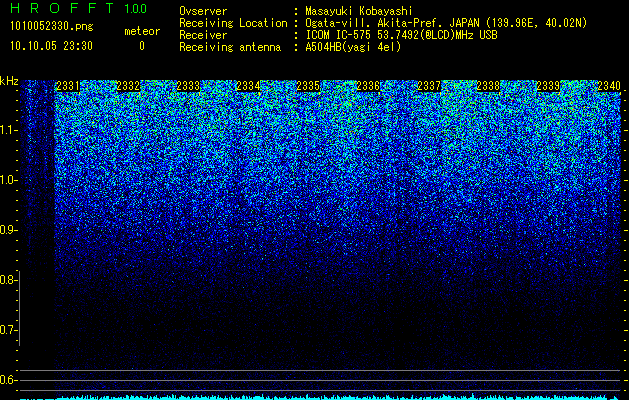Click the HROFFT 1.0.0 title text
The width and height of the screenshot is (629, 400).
78,8
